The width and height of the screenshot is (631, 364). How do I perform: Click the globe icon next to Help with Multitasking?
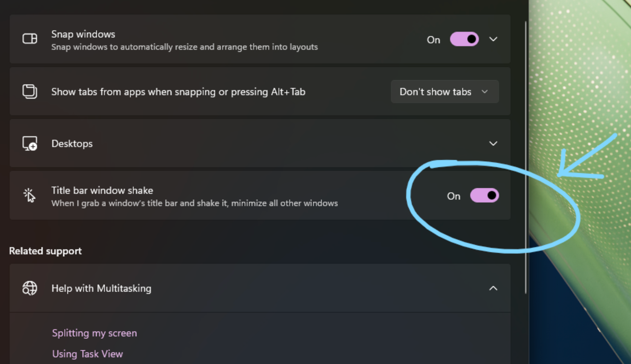pos(29,288)
